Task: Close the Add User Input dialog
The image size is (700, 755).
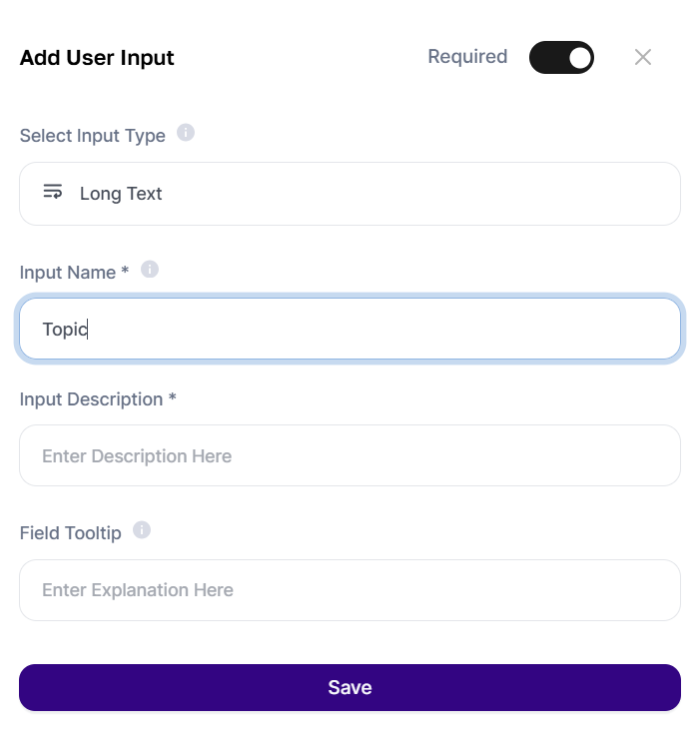Action: tap(642, 57)
